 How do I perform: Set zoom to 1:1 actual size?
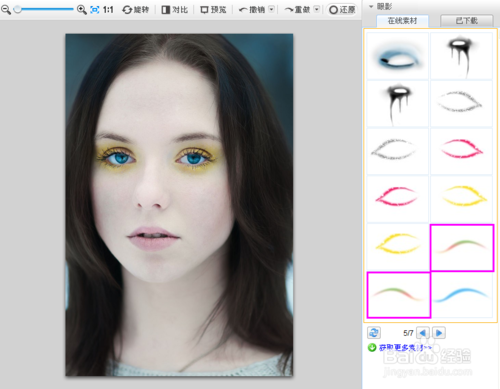[108, 10]
